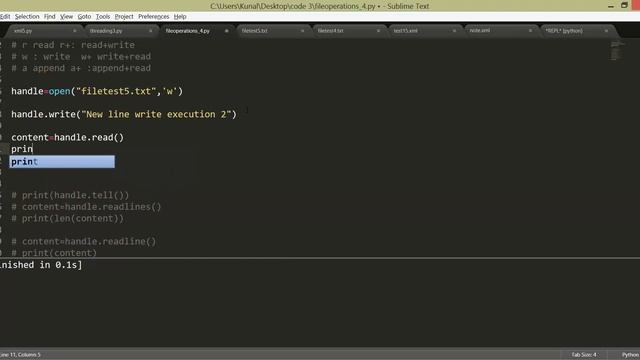The image size is (640, 360).
Task: Open the Tools menu
Action: [103, 17]
